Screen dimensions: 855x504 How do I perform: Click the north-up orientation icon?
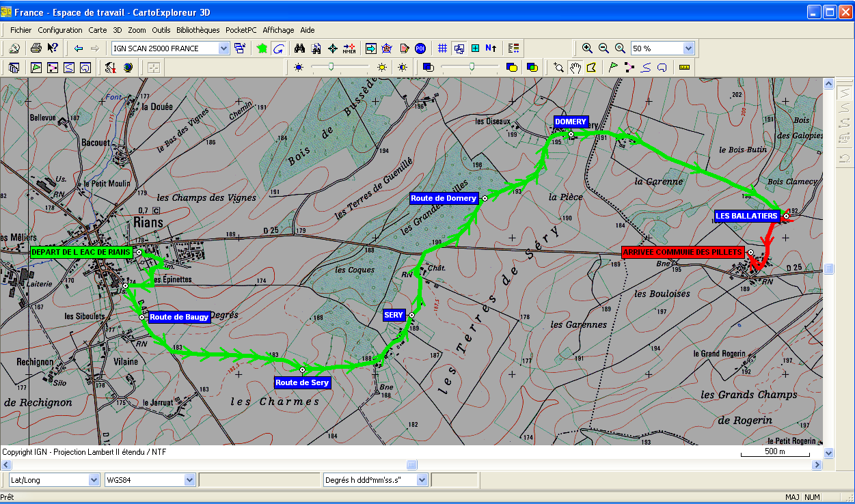click(491, 48)
